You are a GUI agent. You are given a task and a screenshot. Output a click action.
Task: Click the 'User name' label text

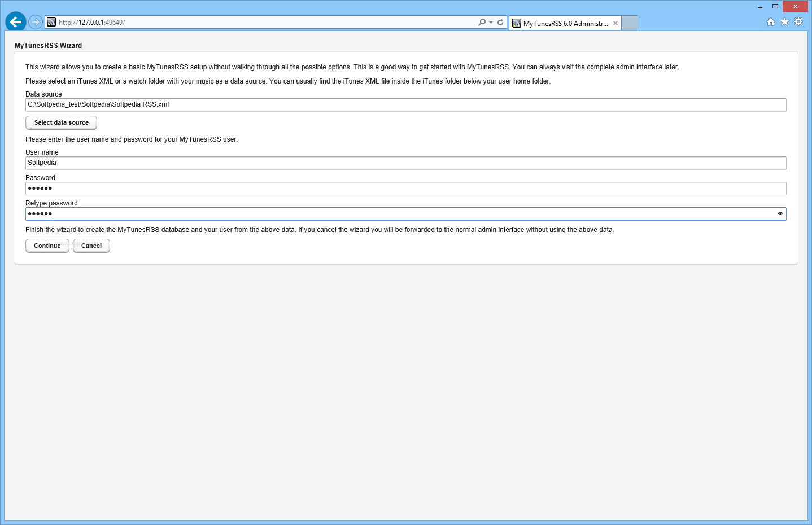[42, 152]
